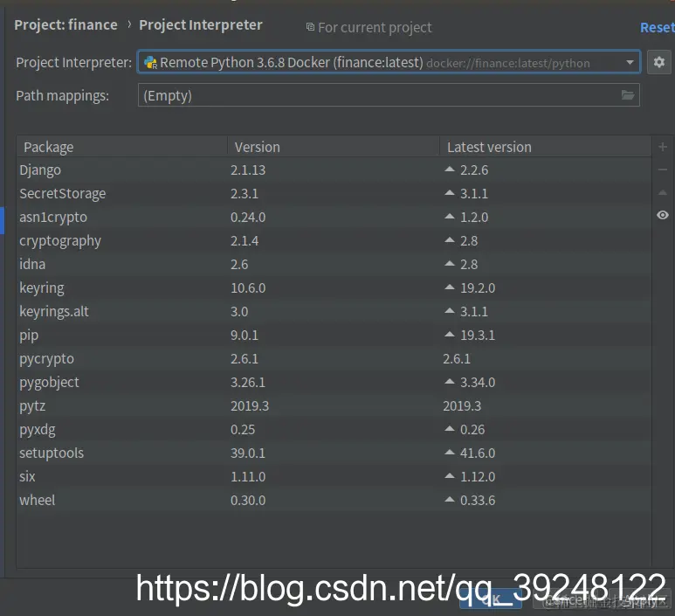Select Project Interpreter breadcrumb
The width and height of the screenshot is (675, 616).
point(200,25)
